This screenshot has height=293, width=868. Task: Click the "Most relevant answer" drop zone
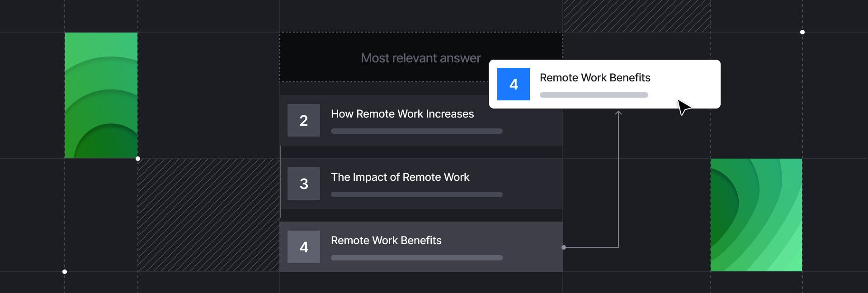coord(384,57)
